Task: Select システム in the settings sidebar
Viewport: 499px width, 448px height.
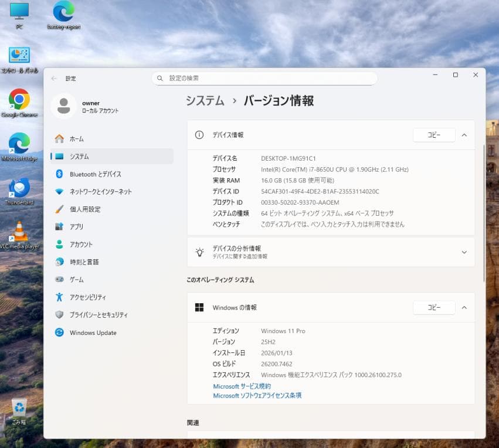Action: point(112,156)
